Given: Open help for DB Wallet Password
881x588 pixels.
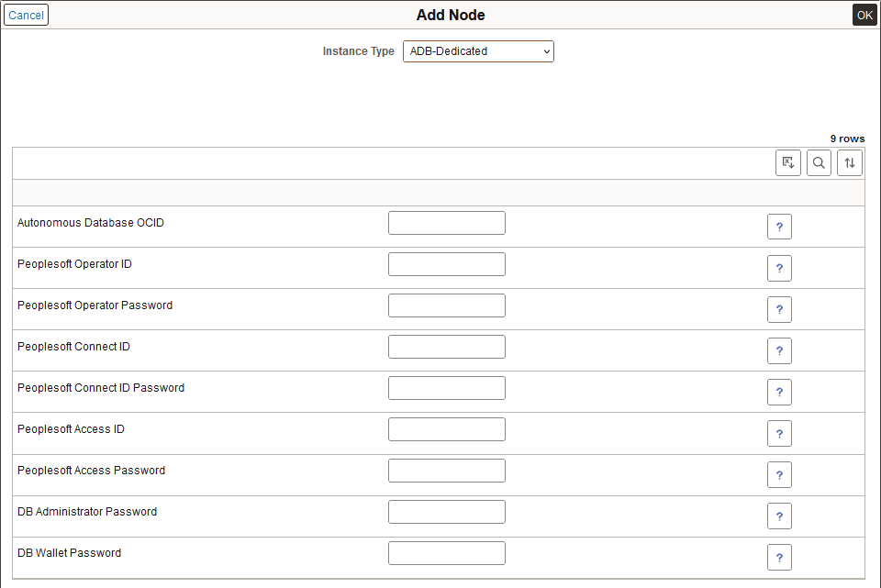Looking at the screenshot, I should pos(779,557).
